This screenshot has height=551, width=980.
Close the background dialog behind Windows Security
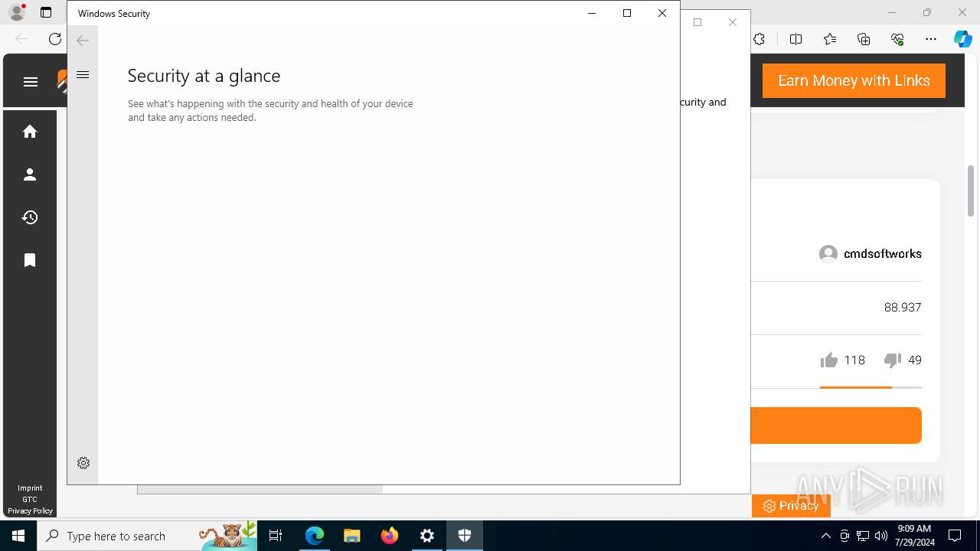[x=733, y=22]
